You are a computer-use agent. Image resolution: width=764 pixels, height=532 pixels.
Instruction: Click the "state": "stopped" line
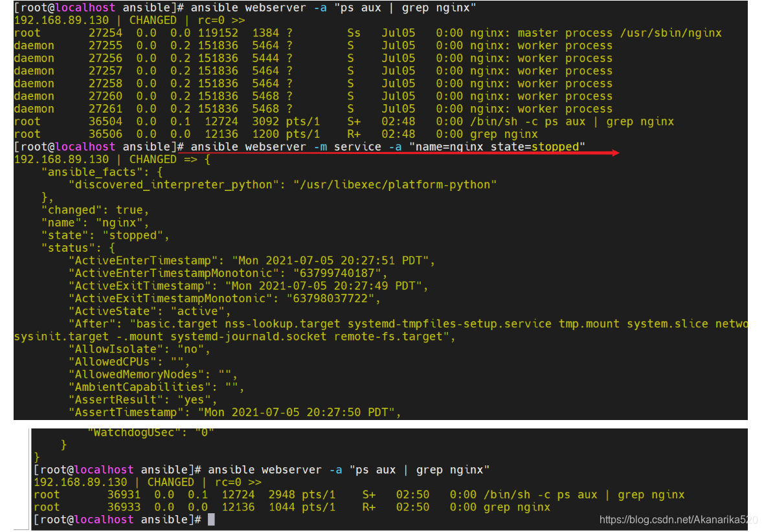pyautogui.click(x=106, y=236)
